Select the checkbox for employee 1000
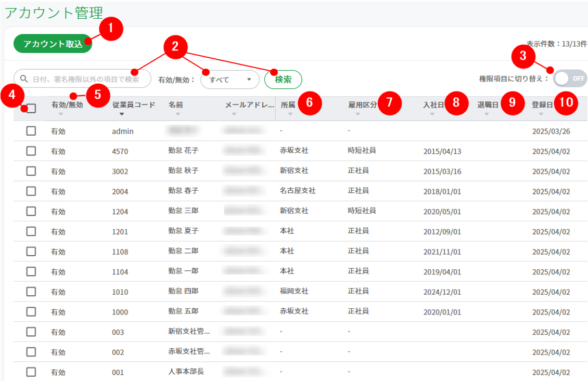 [31, 312]
